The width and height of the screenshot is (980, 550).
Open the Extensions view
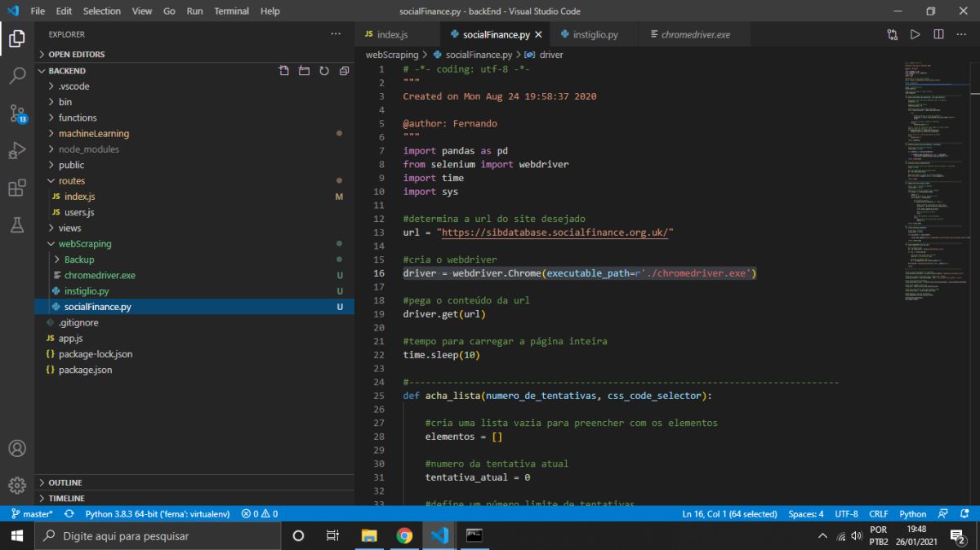pos(17,189)
